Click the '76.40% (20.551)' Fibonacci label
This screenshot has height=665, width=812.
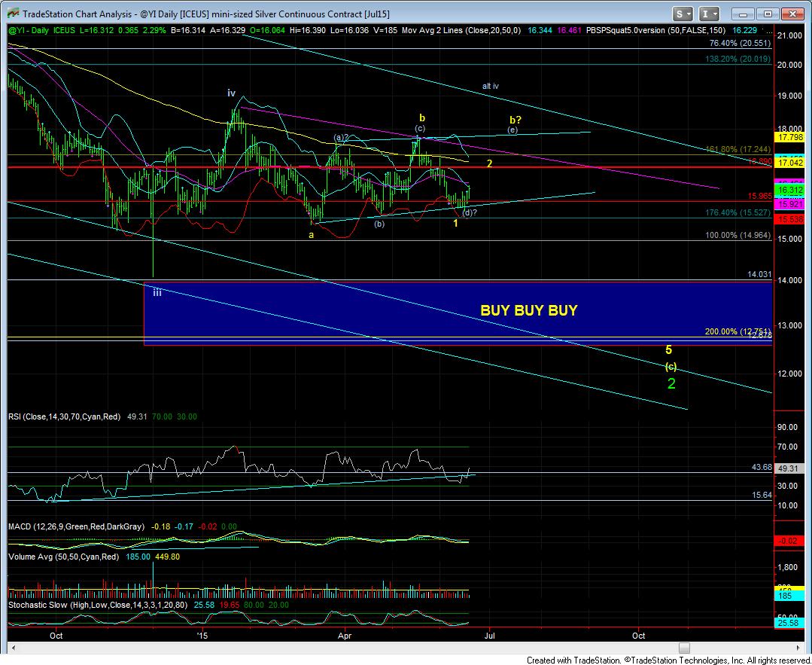740,44
